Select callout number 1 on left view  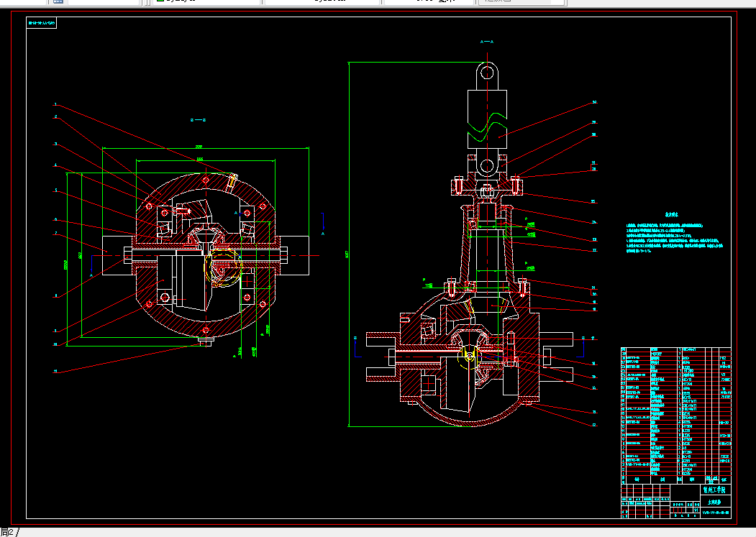55,104
